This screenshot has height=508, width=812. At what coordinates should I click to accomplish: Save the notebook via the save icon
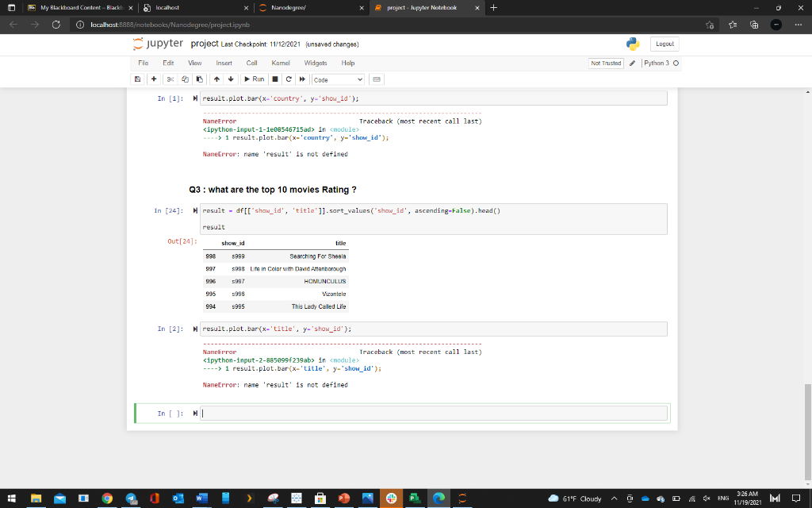point(137,79)
